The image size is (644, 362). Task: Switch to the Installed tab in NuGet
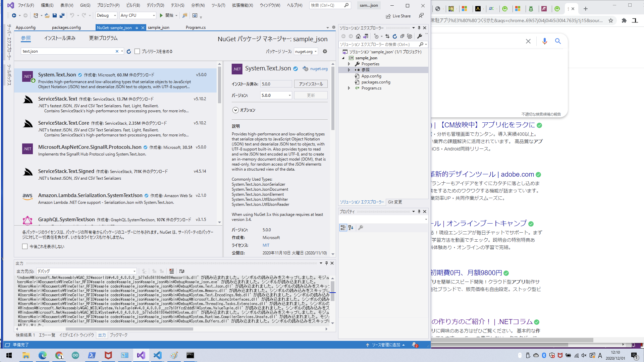60,38
